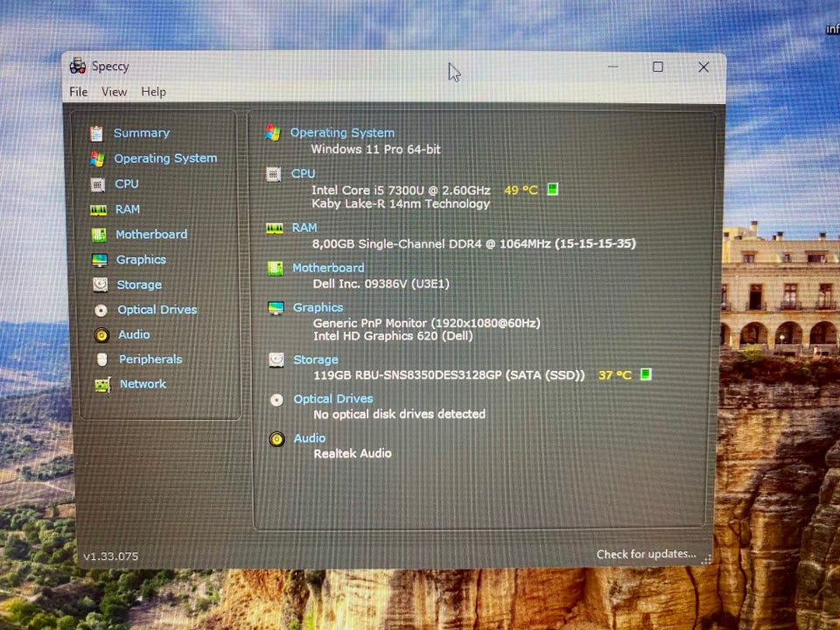The width and height of the screenshot is (840, 630).
Task: Minimize the Speccy window
Action: click(x=612, y=67)
